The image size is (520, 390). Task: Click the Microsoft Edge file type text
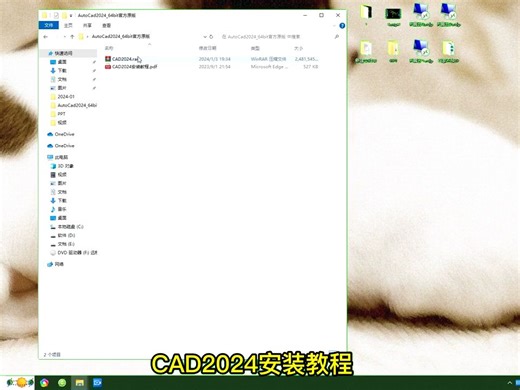click(269, 67)
